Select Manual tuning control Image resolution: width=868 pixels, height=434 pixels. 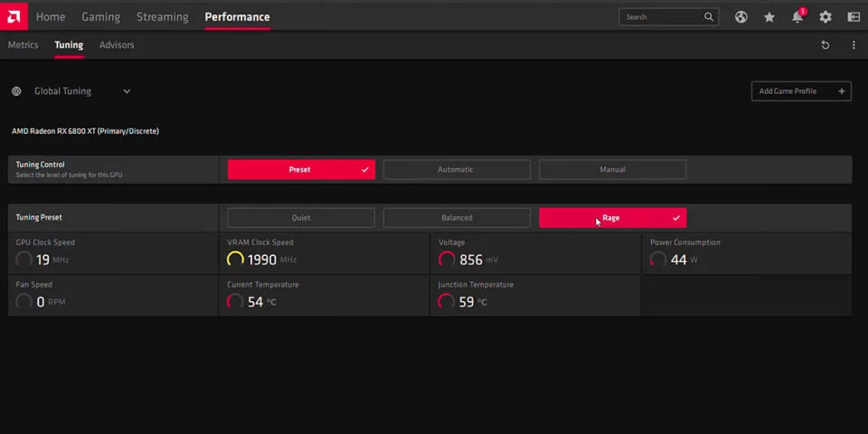coord(612,169)
